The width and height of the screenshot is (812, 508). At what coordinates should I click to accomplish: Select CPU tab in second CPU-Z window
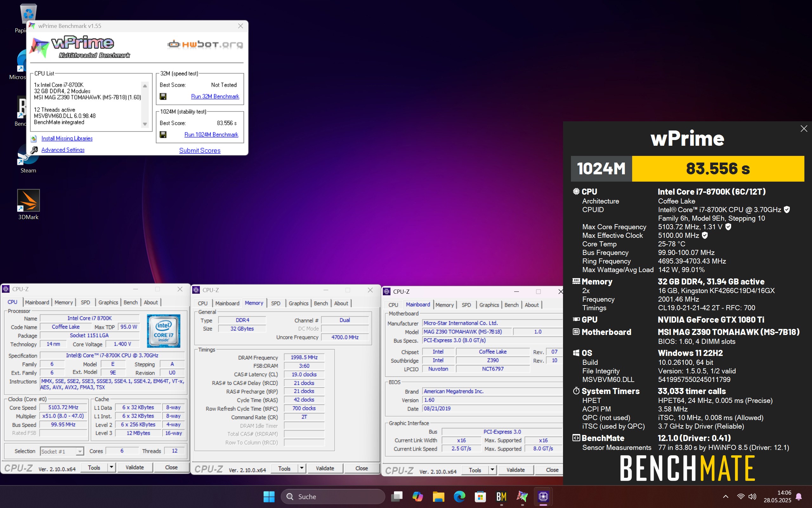203,304
